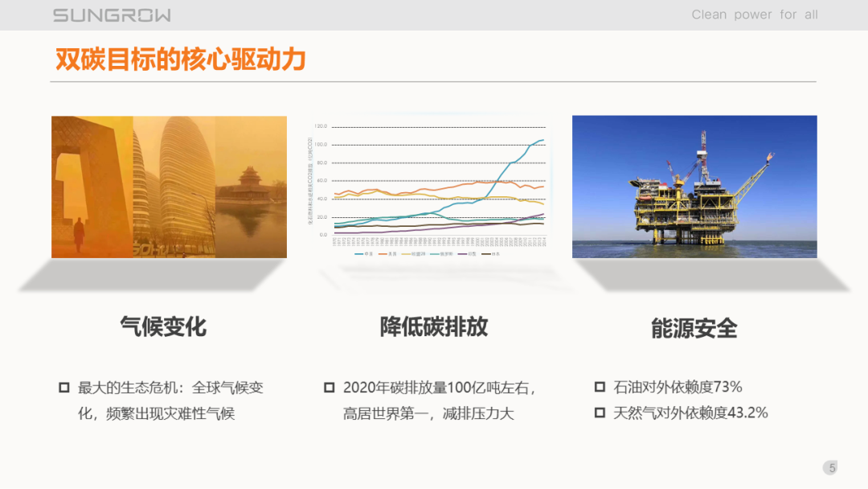The height and width of the screenshot is (489, 868).
Task: Click the horizontal line under the title
Action: tap(433, 81)
